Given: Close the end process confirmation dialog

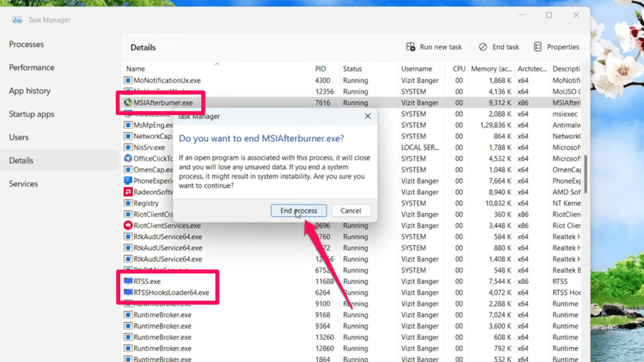Looking at the screenshot, I should [x=367, y=116].
